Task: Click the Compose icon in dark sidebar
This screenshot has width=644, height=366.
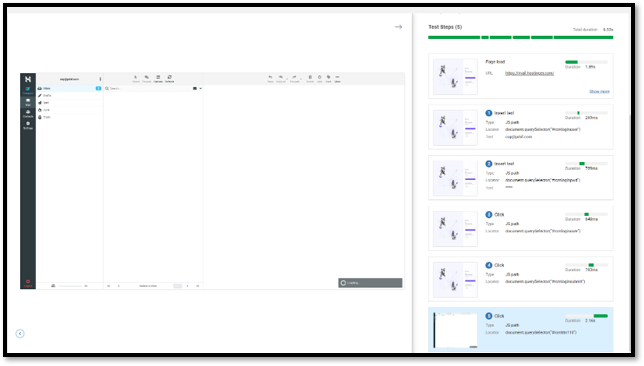Action: coord(28,90)
